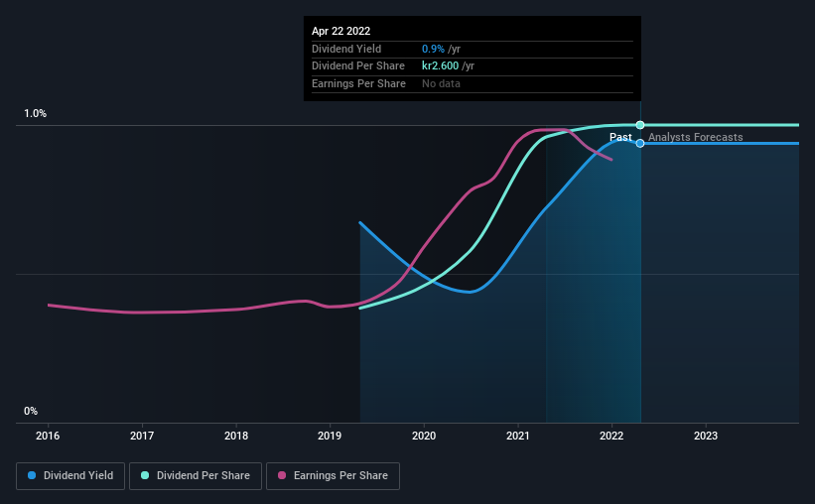Click the 1.0% y-axis label
The image size is (815, 504).
click(36, 113)
